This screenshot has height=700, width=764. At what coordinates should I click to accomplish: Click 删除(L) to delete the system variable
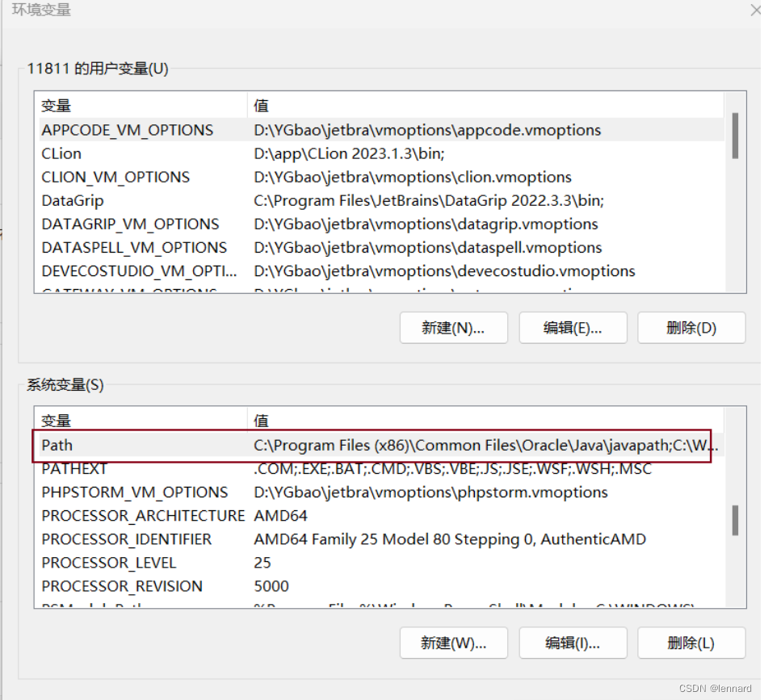(x=691, y=643)
